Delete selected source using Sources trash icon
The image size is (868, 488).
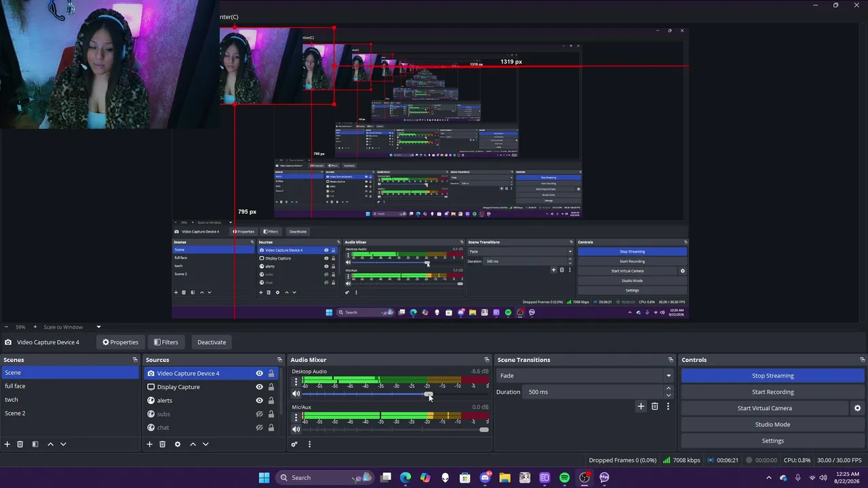162,444
